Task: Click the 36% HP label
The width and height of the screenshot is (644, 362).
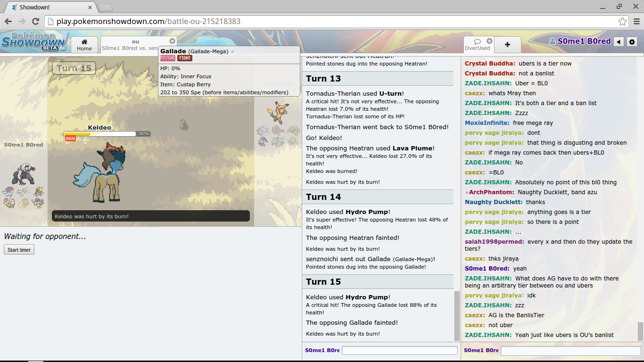Action: tap(143, 134)
